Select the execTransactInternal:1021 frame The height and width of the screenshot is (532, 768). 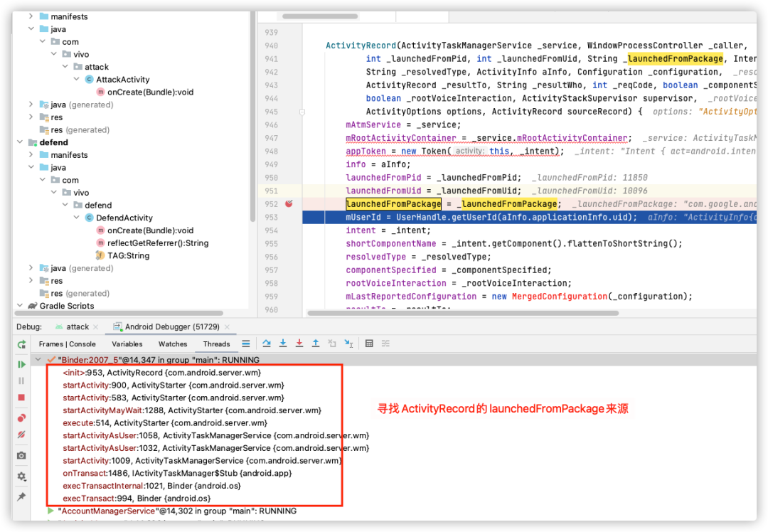coord(152,486)
